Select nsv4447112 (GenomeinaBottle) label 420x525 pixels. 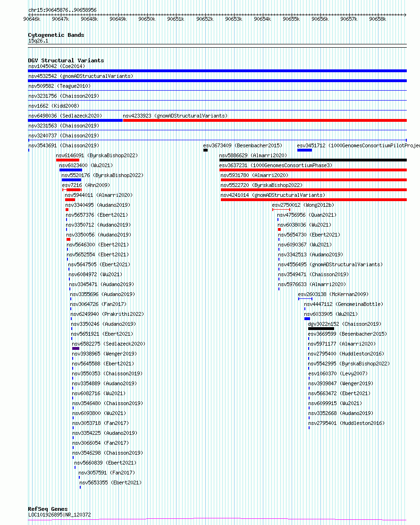(344, 305)
